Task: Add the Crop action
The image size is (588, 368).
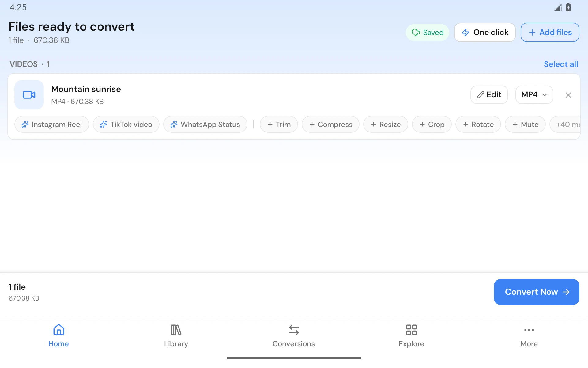Action: click(432, 124)
